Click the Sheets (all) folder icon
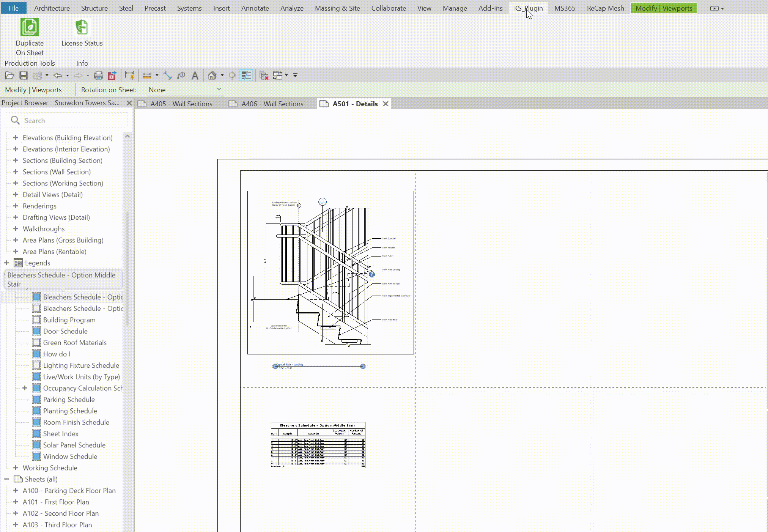 point(18,479)
